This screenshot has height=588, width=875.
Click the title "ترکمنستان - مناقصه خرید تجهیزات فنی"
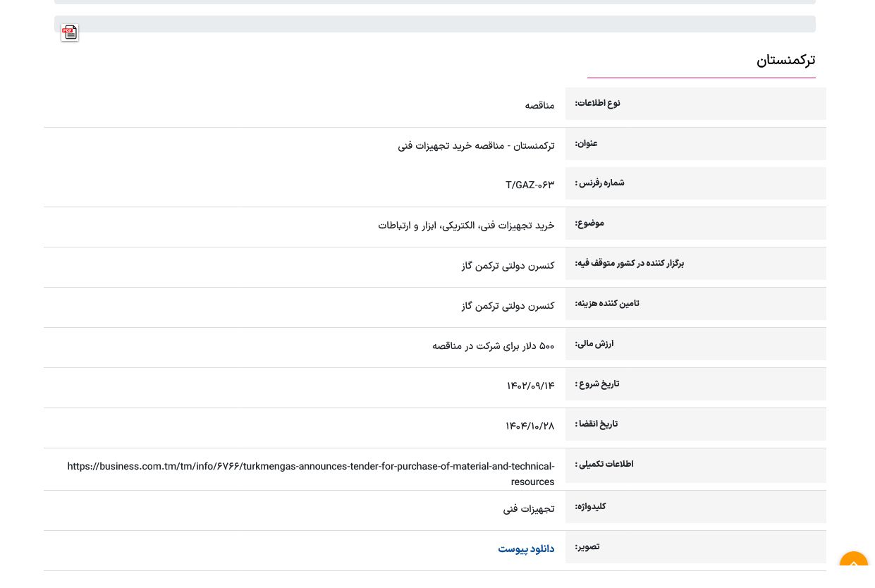coord(476,146)
